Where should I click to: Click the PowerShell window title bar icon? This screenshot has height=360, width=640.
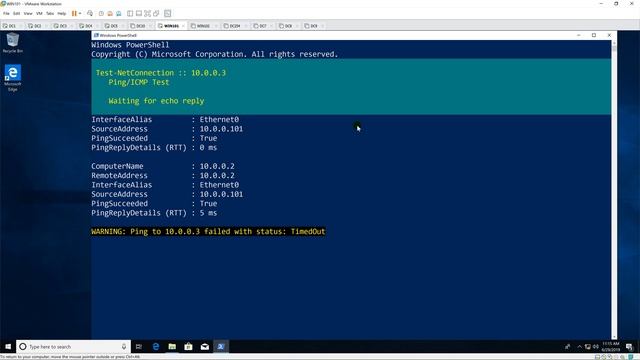coord(96,36)
